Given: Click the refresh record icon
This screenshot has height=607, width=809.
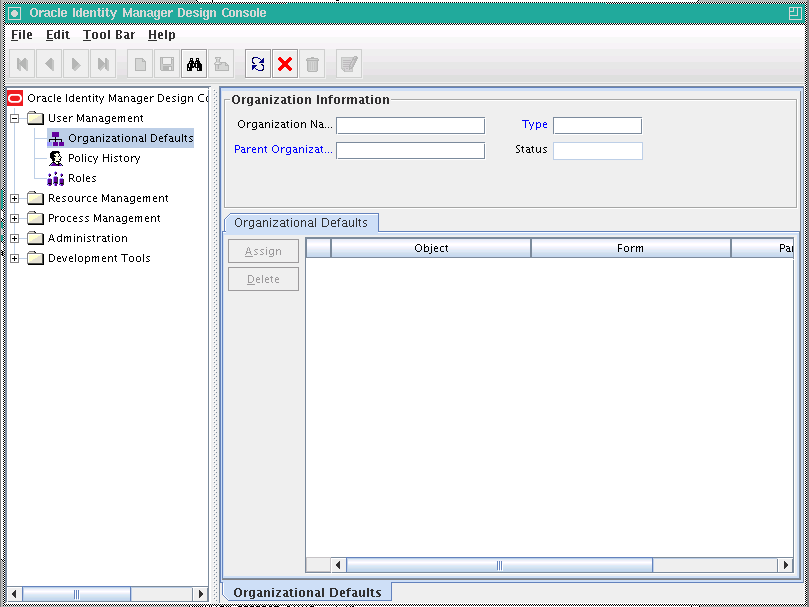Looking at the screenshot, I should (x=258, y=63).
